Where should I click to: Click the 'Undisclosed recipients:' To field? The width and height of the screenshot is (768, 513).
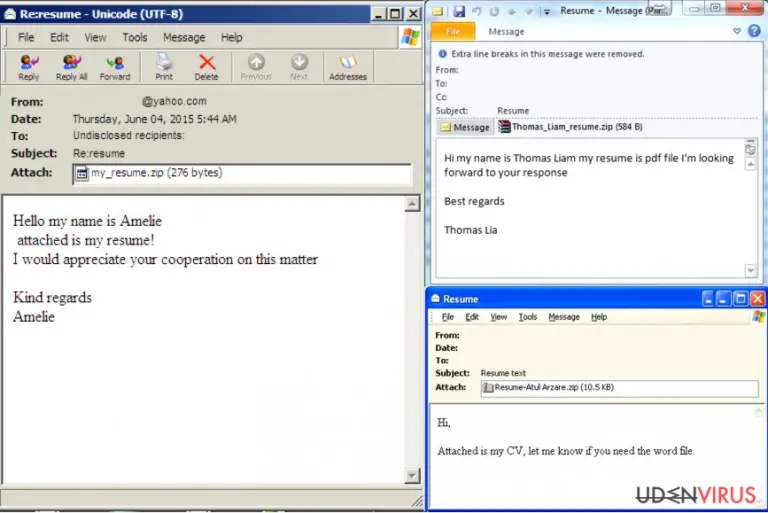pos(128,136)
